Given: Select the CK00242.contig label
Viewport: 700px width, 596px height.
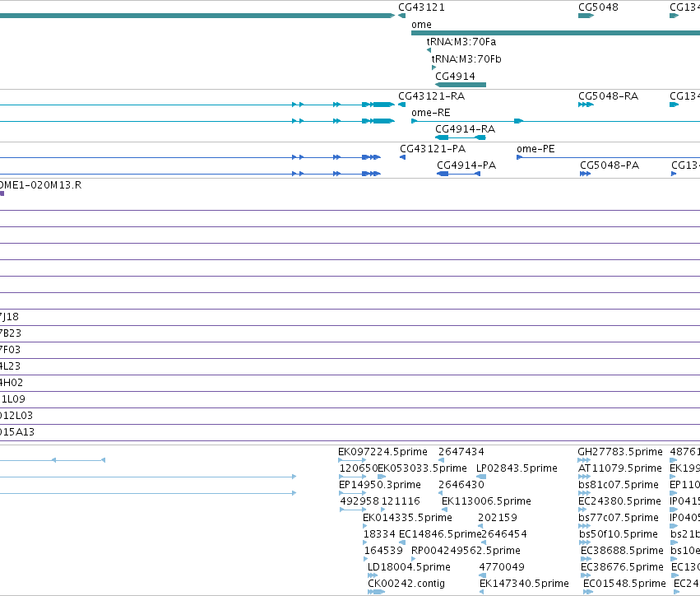Looking at the screenshot, I should tap(406, 584).
